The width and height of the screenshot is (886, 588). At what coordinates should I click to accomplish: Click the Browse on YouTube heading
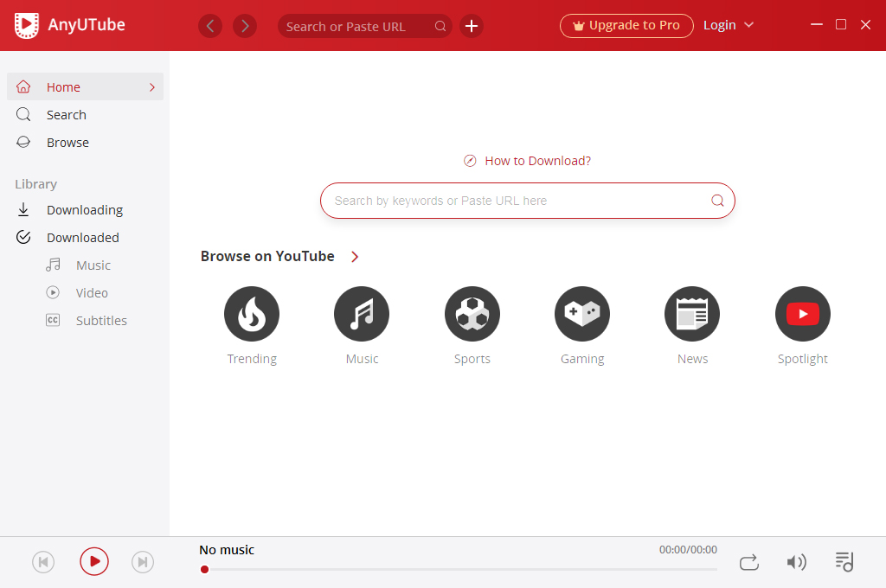pyautogui.click(x=267, y=257)
